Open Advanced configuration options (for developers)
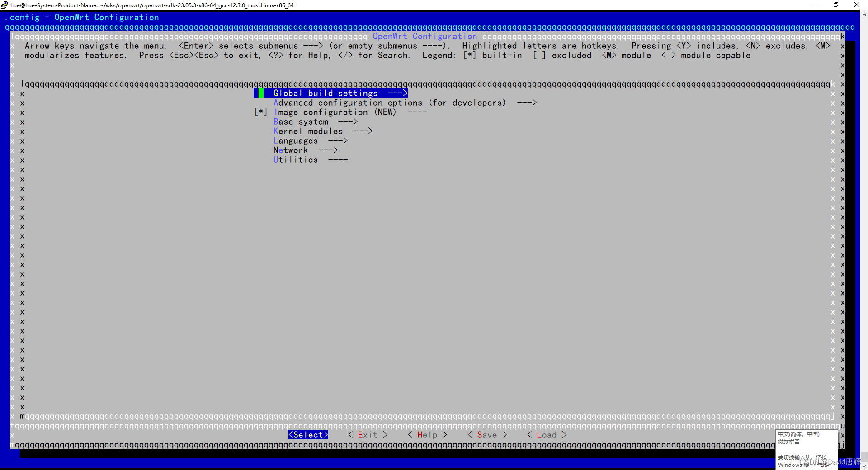This screenshot has width=868, height=470. tap(405, 103)
